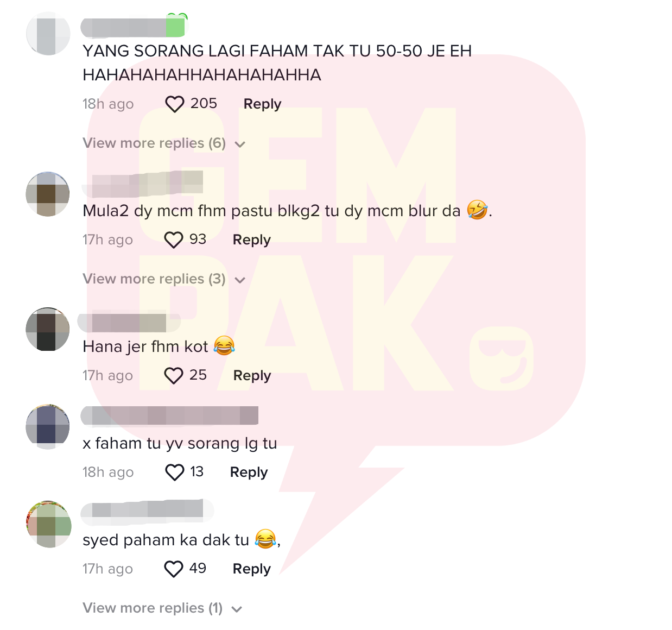Open the profile picture beside the 'syed paham ka dak tu' comment
The width and height of the screenshot is (672, 630).
48,524
